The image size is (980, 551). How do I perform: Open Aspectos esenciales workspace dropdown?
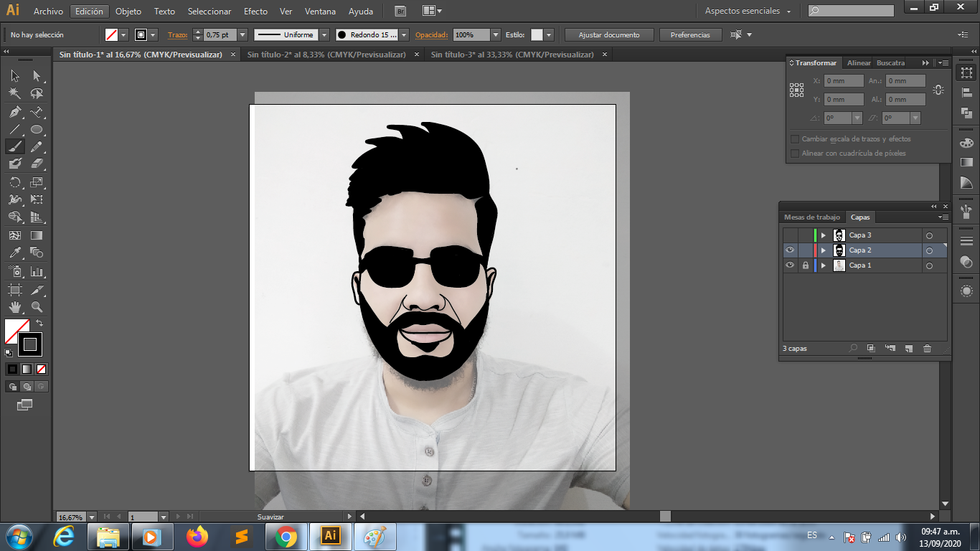pos(748,11)
